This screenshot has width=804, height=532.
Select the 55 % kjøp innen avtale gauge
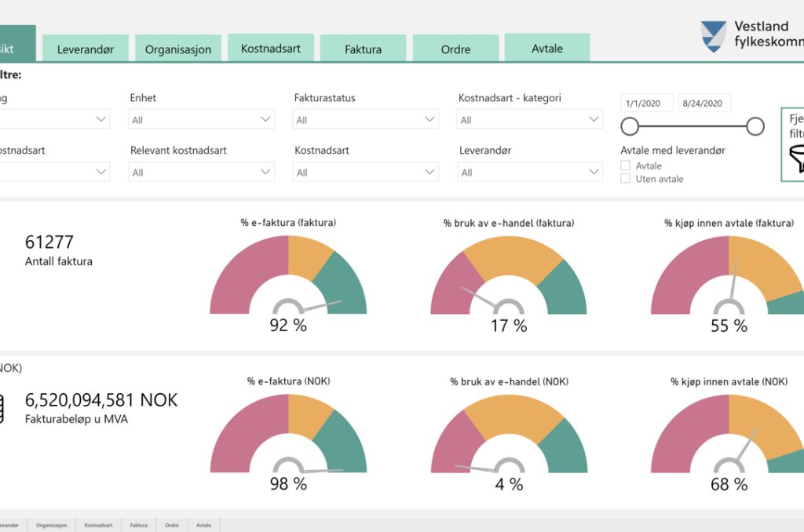click(728, 275)
